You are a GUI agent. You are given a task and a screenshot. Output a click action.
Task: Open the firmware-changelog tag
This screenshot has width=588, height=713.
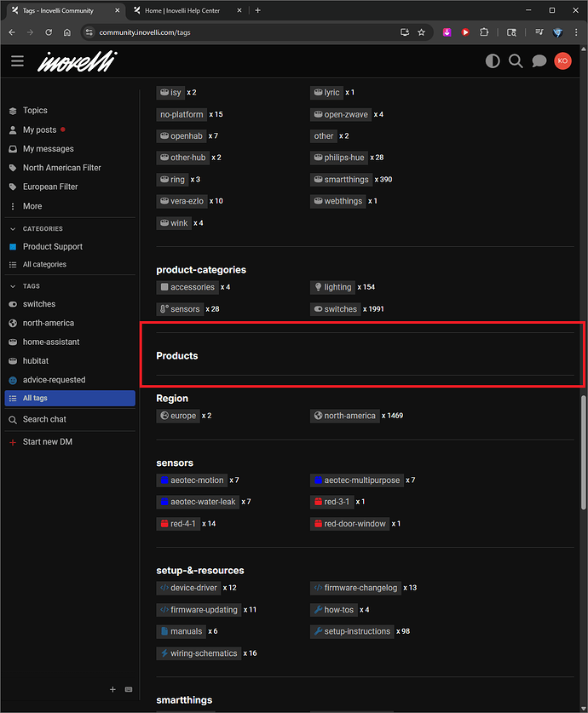[355, 588]
